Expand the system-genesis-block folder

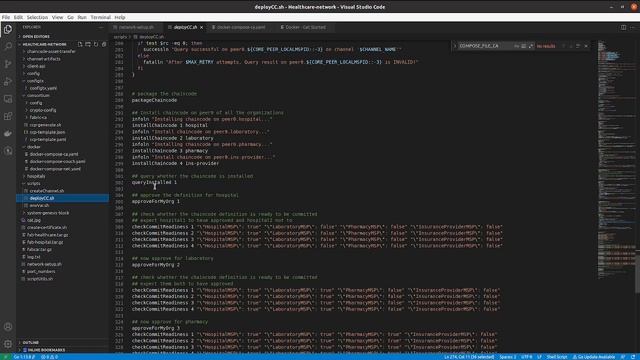48,213
